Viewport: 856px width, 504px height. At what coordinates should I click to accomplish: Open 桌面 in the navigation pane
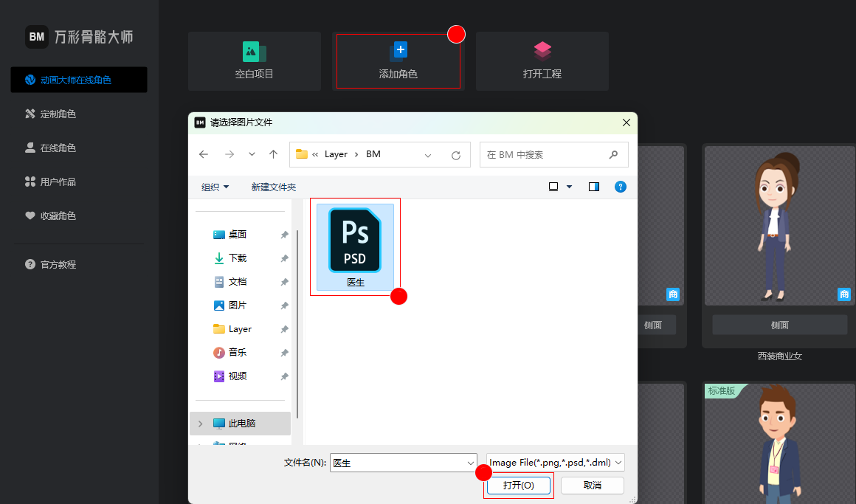(238, 234)
